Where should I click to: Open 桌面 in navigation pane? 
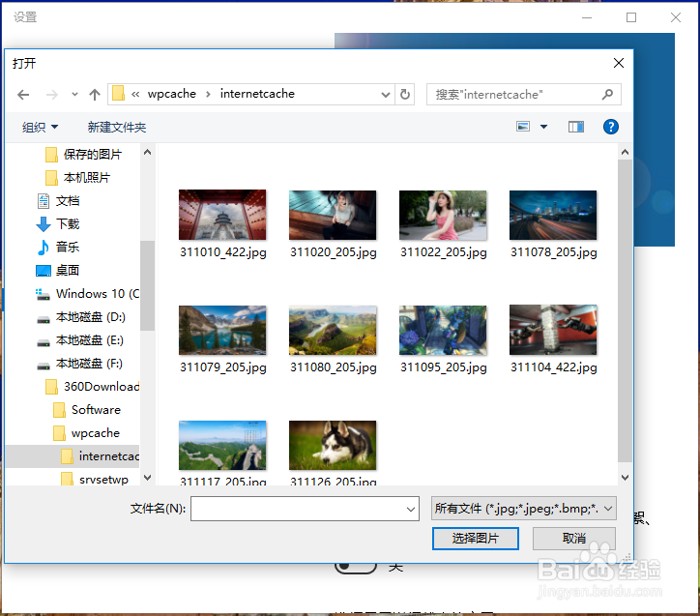[58, 271]
